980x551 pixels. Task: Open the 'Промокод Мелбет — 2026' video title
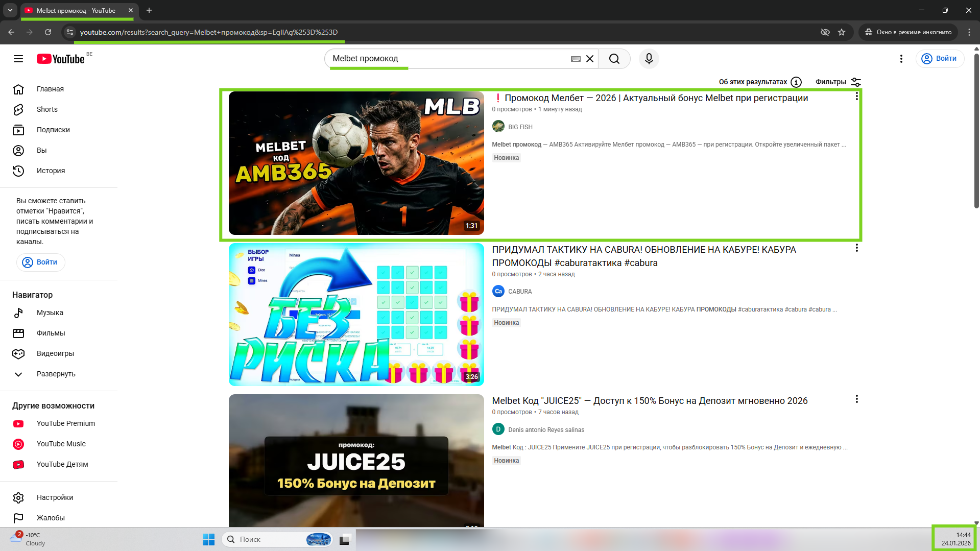tap(650, 98)
